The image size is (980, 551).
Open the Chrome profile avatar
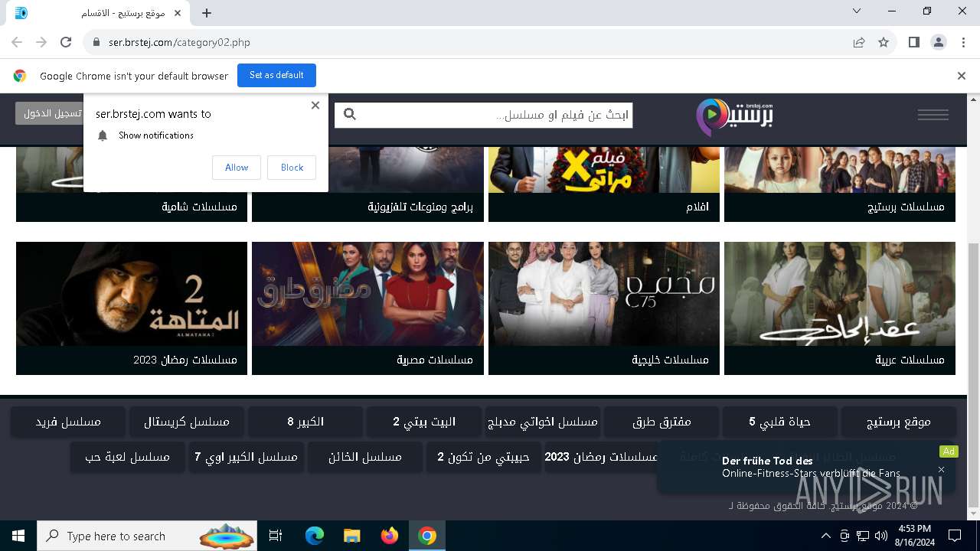[x=939, y=42]
